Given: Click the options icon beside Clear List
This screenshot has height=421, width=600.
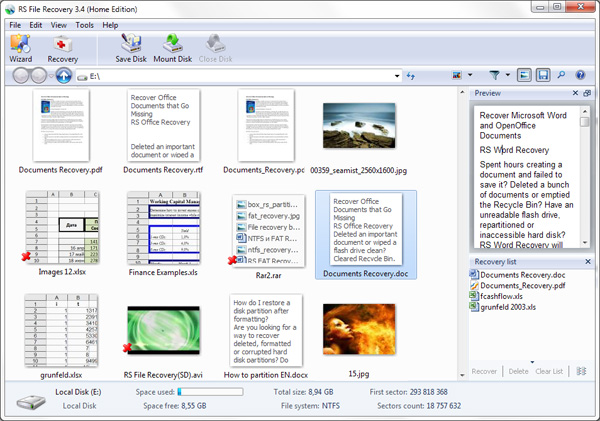Looking at the screenshot, I should pyautogui.click(x=581, y=371).
